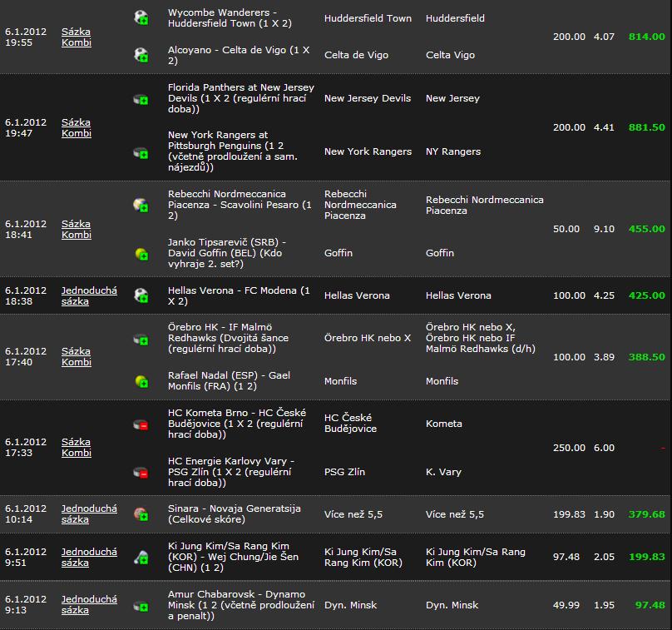Screen dimensions: 672x630
Task: Click the soccer icon beside Alcoyano - Celta de Vigo
Action: [141, 55]
